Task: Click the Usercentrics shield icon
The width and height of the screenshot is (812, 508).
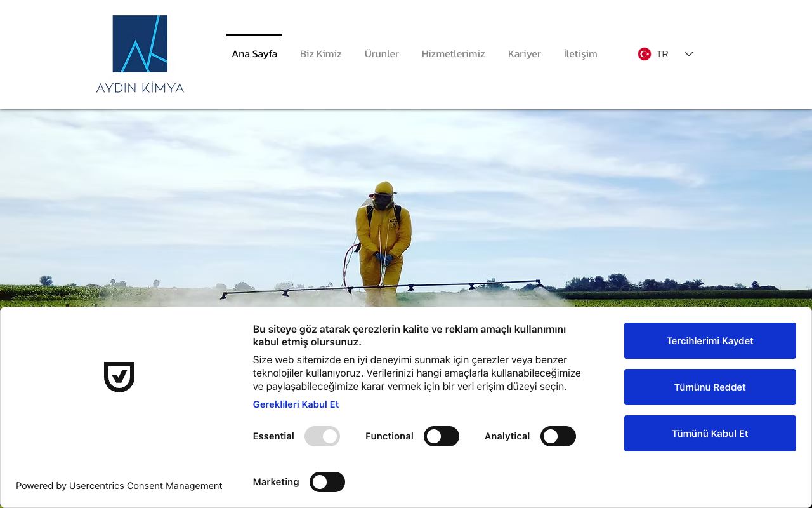Action: click(119, 377)
